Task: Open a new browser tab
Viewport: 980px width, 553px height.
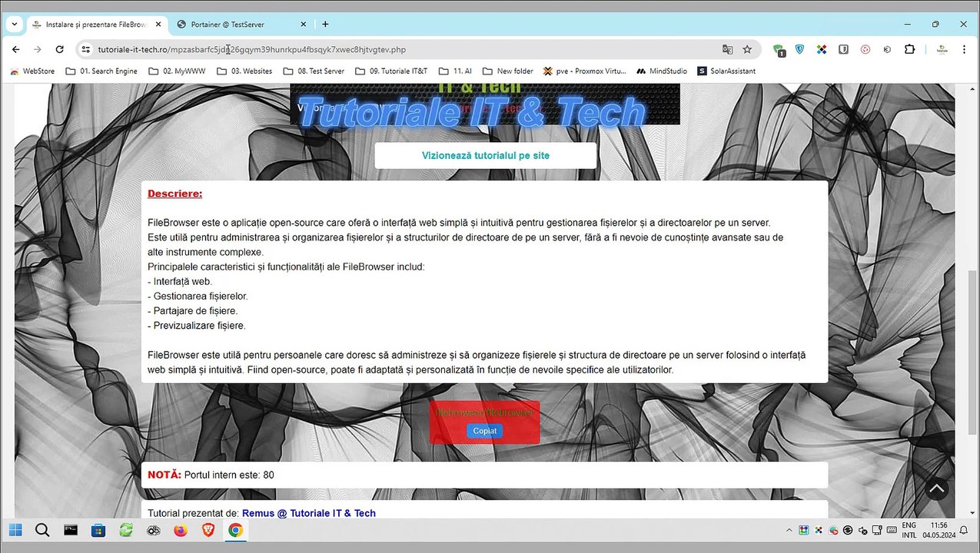Action: [x=325, y=25]
